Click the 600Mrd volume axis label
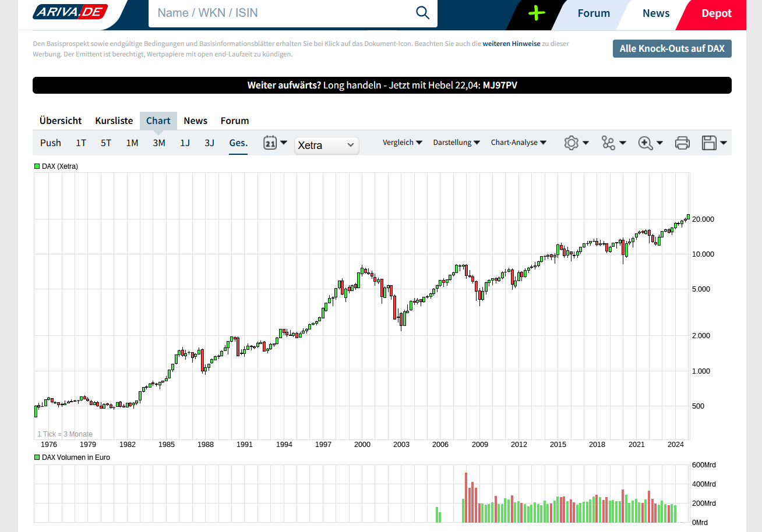Viewport: 762px width, 532px height. pos(704,465)
